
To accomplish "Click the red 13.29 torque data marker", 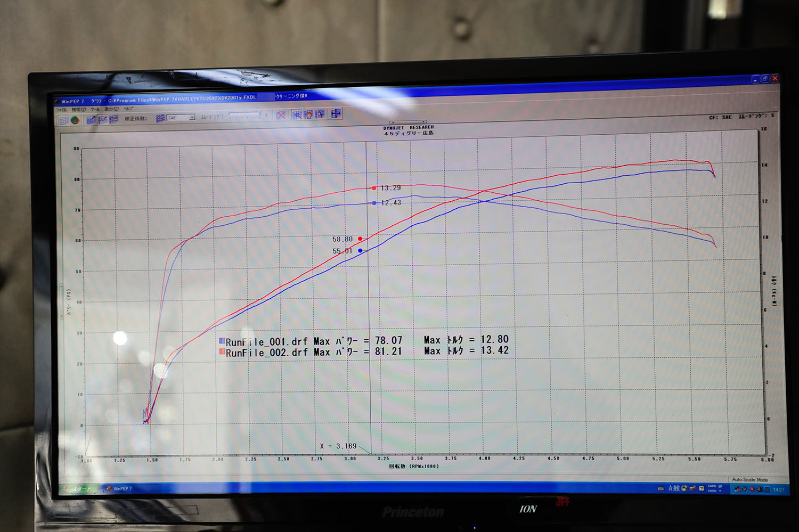I will pos(374,188).
